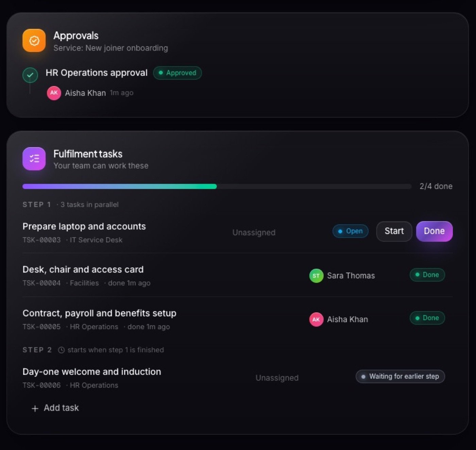Click the plus icon beside Add task

[35, 408]
